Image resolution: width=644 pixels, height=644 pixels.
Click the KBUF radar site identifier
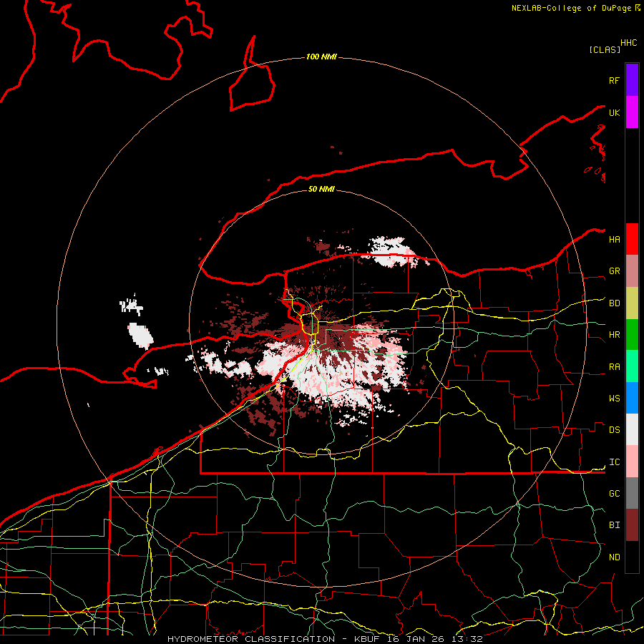[368, 639]
